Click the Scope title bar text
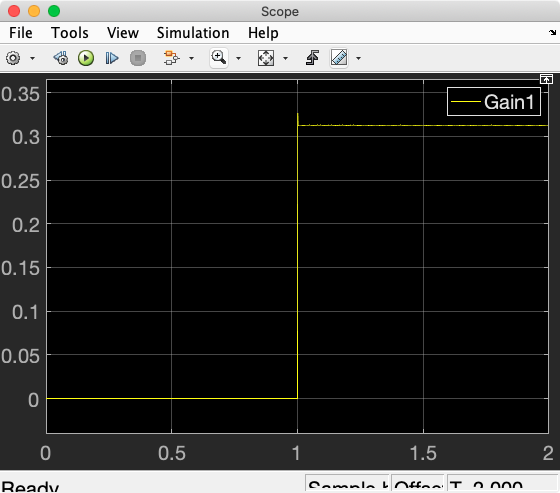The width and height of the screenshot is (560, 493). (280, 11)
